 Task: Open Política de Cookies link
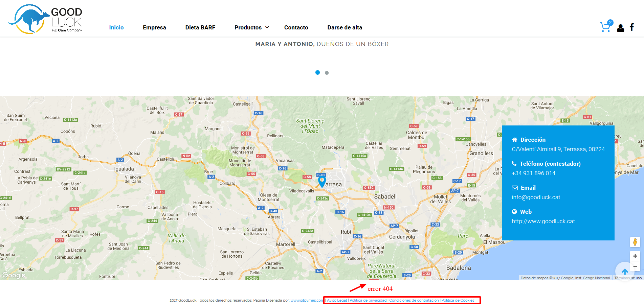[458, 300]
